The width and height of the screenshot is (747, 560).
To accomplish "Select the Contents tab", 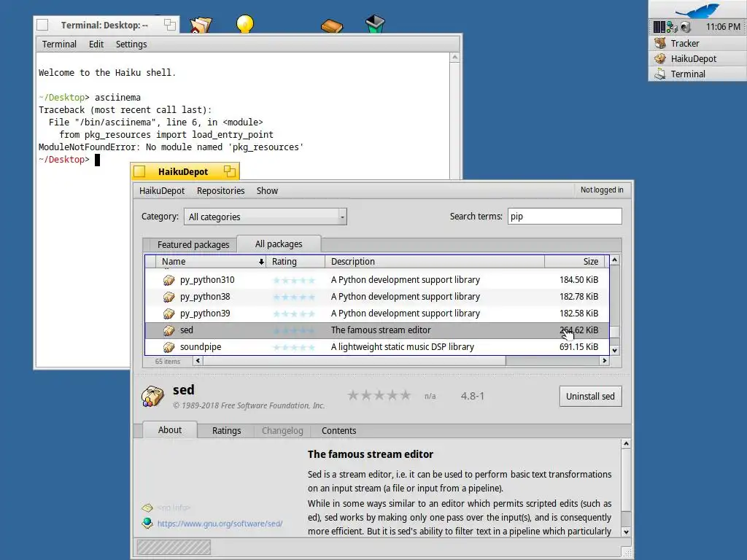I will coord(338,430).
